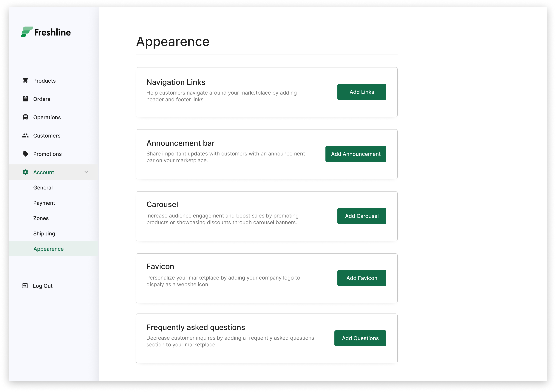556x392 pixels.
Task: Click the Operations bus icon
Action: pyautogui.click(x=25, y=117)
